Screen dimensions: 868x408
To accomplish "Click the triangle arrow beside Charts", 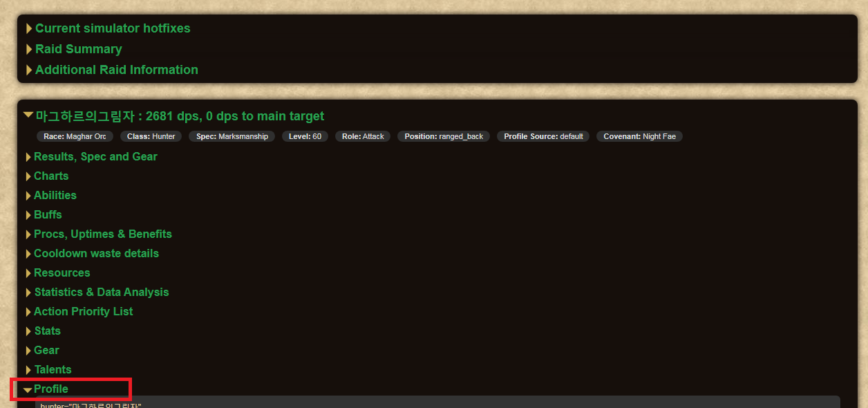I will click(29, 176).
